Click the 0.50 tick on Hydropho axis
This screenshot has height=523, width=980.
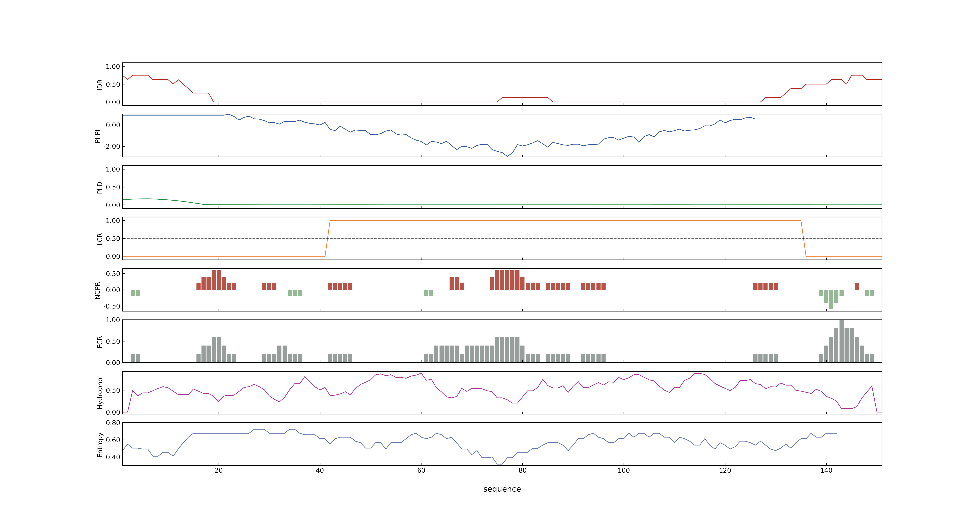pos(113,391)
